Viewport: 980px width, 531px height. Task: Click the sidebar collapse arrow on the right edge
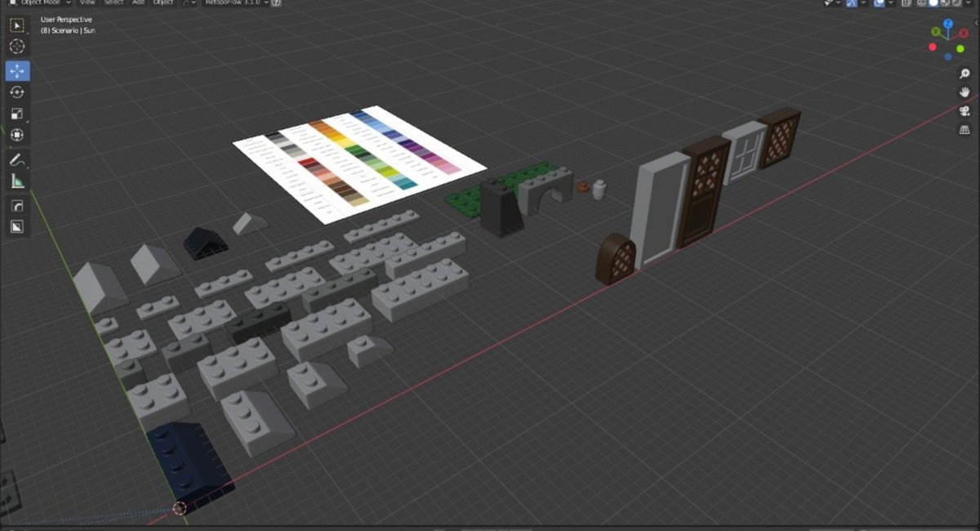pos(978,23)
